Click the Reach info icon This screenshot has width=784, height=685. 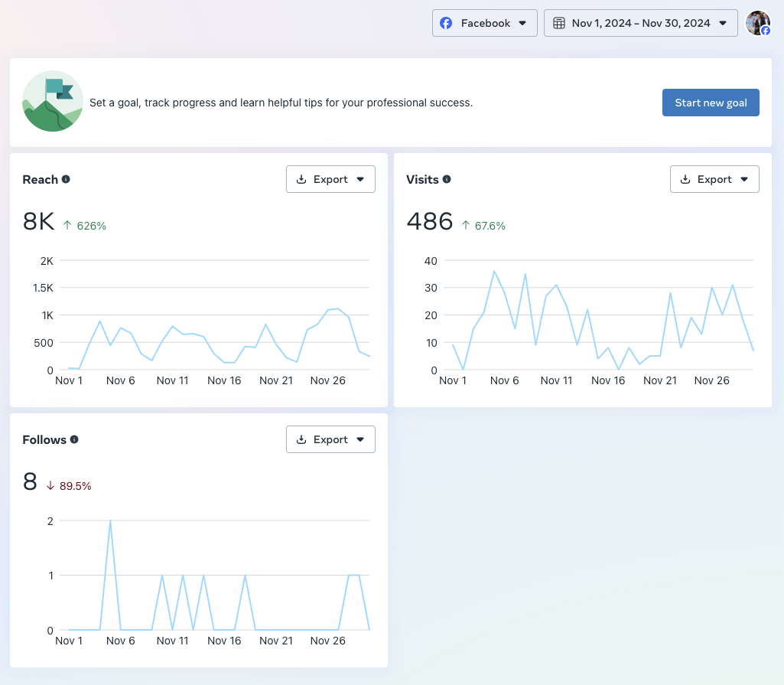pos(66,179)
